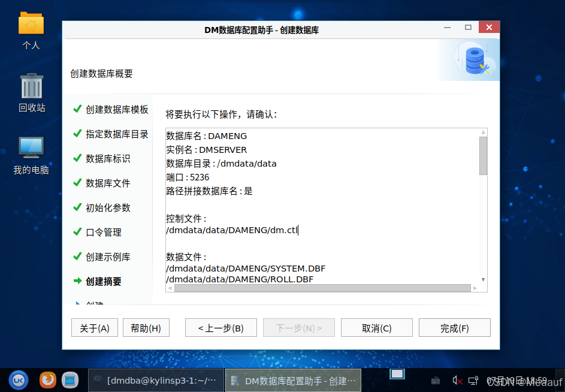Click the summary scroll down arrow

[483, 279]
